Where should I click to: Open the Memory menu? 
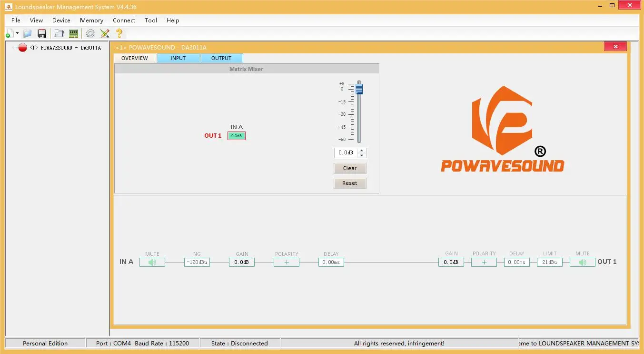(91, 20)
